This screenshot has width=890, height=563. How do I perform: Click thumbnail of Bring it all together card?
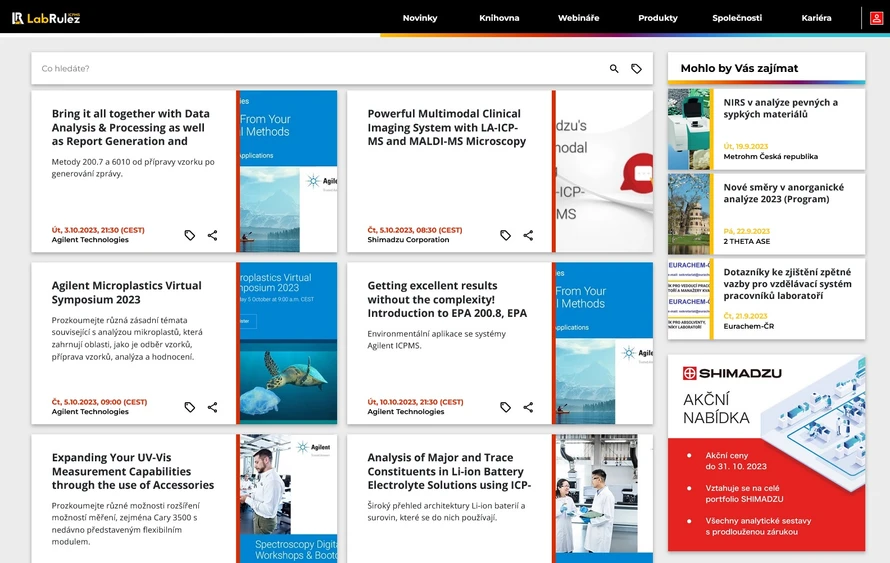point(288,171)
